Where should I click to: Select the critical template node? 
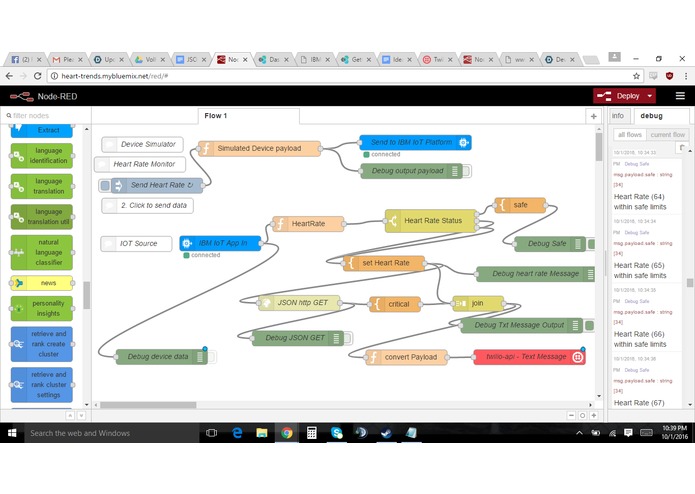tap(394, 304)
